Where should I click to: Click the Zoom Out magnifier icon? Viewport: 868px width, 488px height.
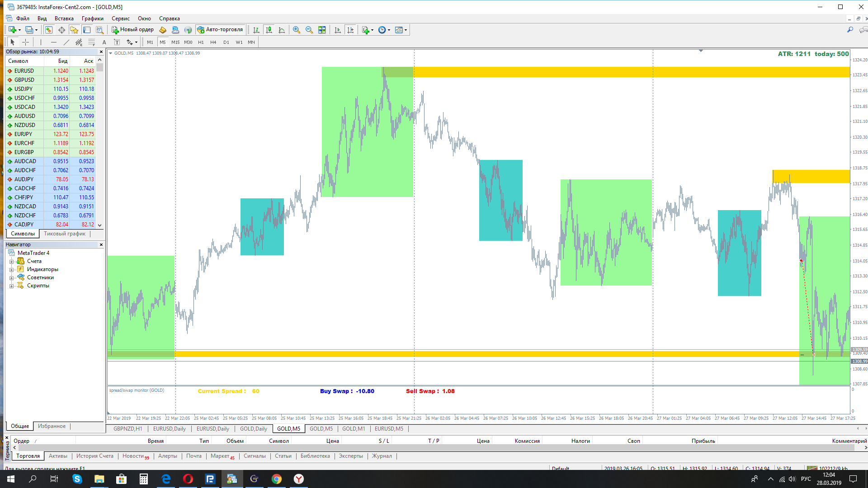pyautogui.click(x=309, y=30)
